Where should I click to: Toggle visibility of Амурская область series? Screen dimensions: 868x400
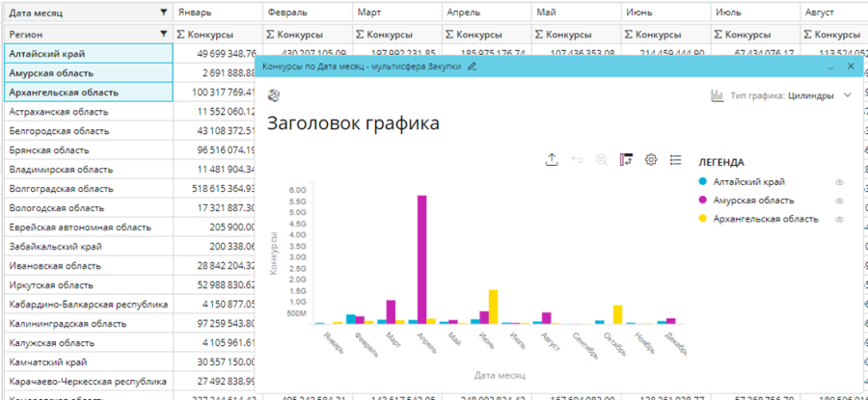tap(839, 200)
